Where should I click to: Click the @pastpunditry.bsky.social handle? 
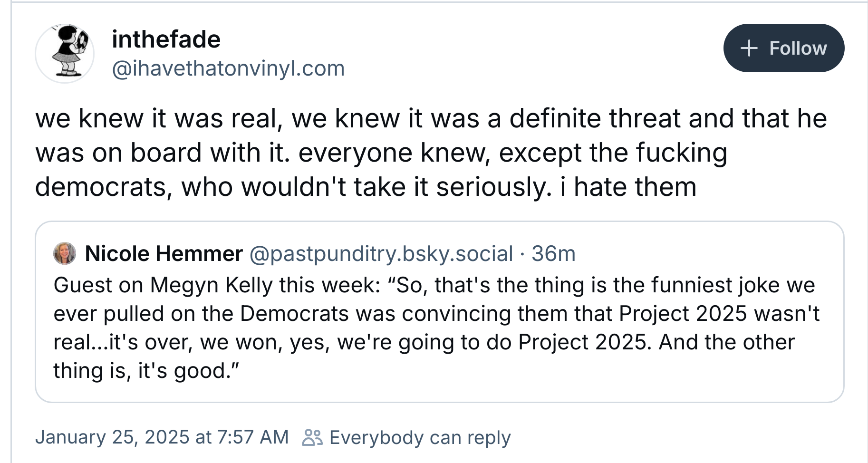(381, 253)
